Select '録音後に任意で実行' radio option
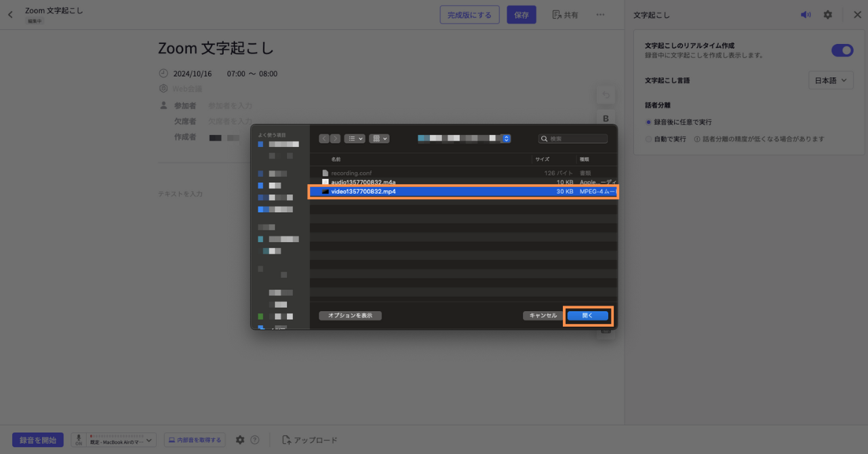Viewport: 868px width, 454px height. pyautogui.click(x=648, y=122)
